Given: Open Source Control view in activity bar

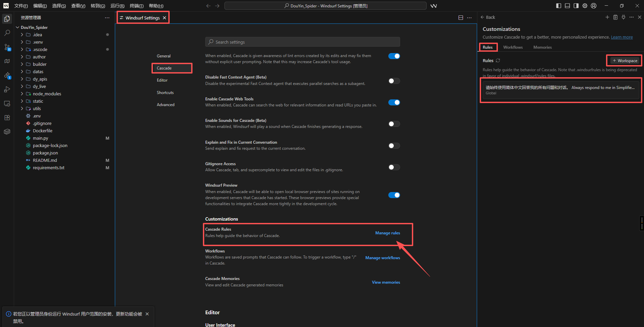Looking at the screenshot, I should pos(7,47).
